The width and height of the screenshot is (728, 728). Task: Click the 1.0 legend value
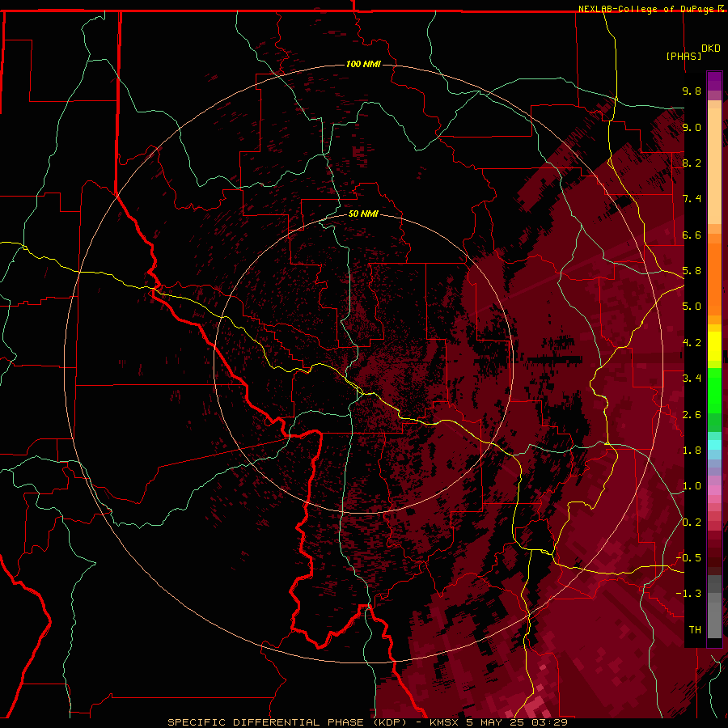[692, 486]
